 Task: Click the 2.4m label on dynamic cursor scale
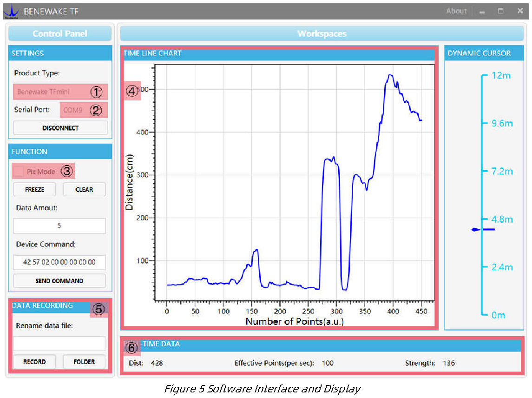(x=502, y=267)
